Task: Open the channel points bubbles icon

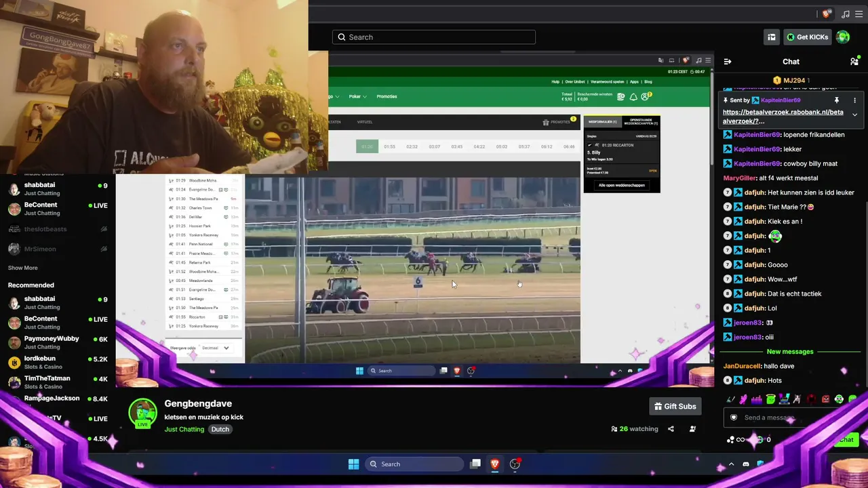Action: pyautogui.click(x=730, y=440)
